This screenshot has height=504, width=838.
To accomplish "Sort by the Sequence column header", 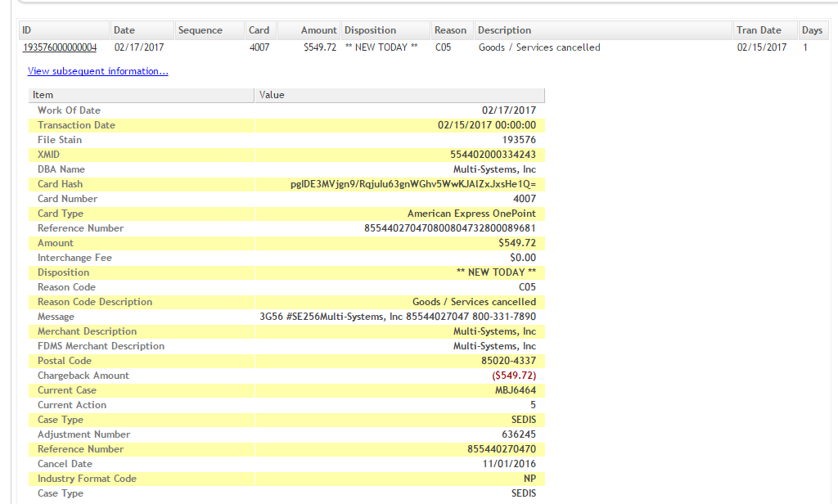I will coord(200,30).
